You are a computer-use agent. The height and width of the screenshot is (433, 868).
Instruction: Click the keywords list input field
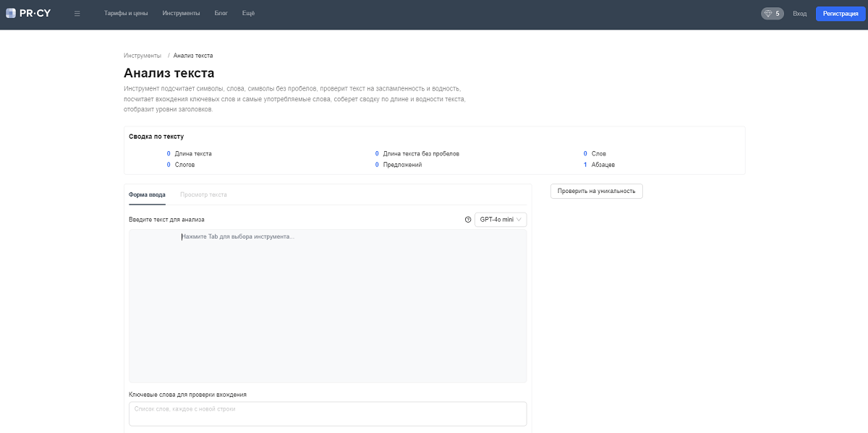point(328,413)
